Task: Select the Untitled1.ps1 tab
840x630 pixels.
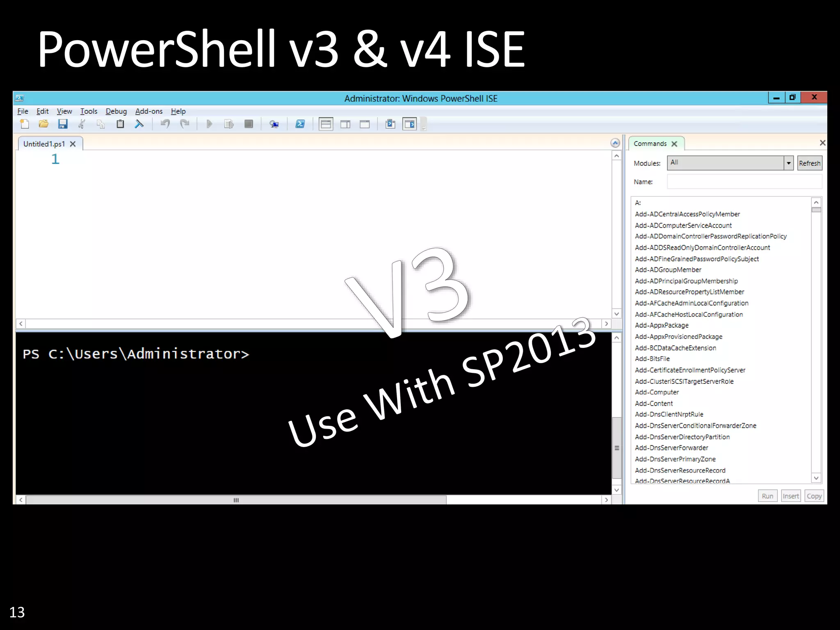Action: (44, 144)
